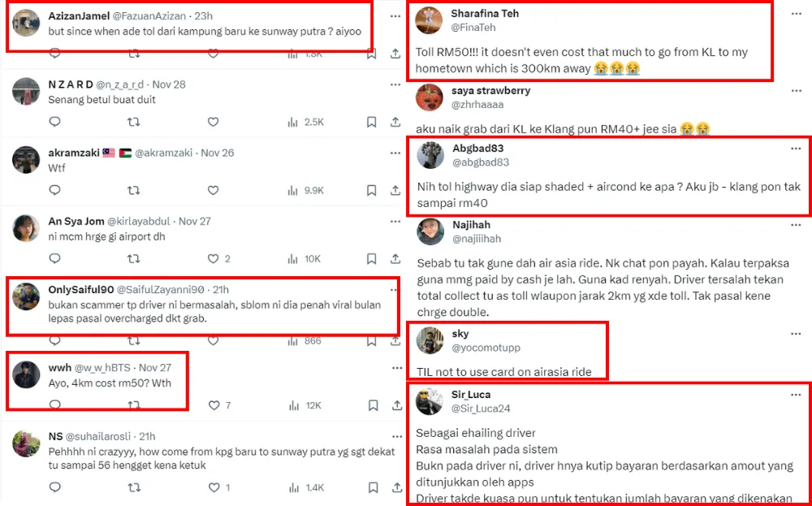
Task: Open AzizanJamel's profile via display name
Action: coord(78,15)
